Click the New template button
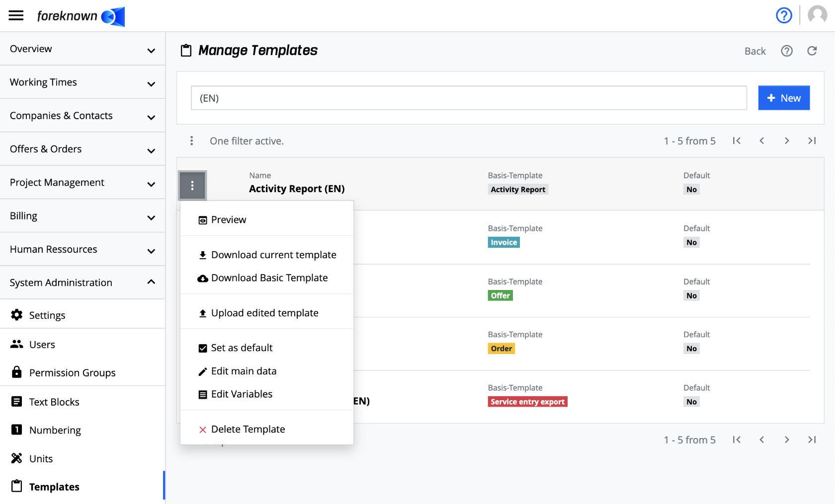This screenshot has height=504, width=835. click(783, 98)
